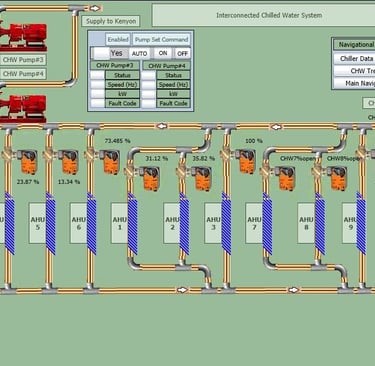The image size is (375, 366).
Task: Click the 73.485 % valve position value
Action: (117, 141)
